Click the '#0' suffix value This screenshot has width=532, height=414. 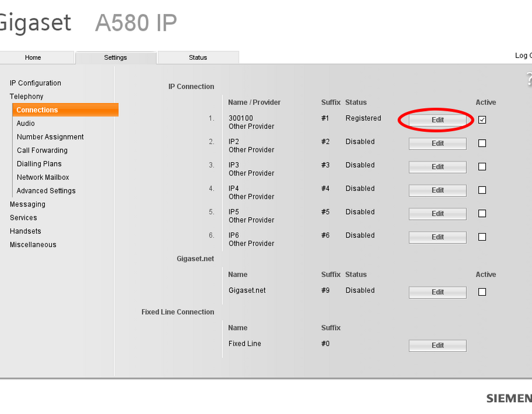325,344
